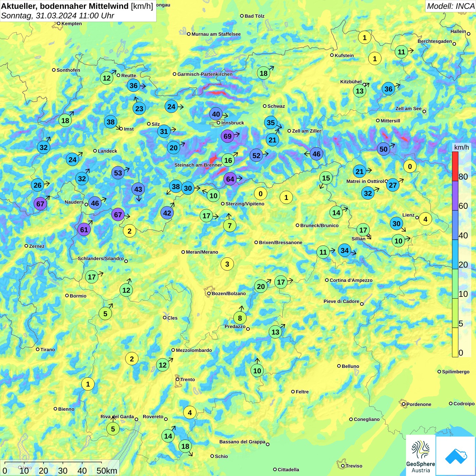Click the green 10–20 km/h legend color
The image size is (476, 476).
(455, 284)
